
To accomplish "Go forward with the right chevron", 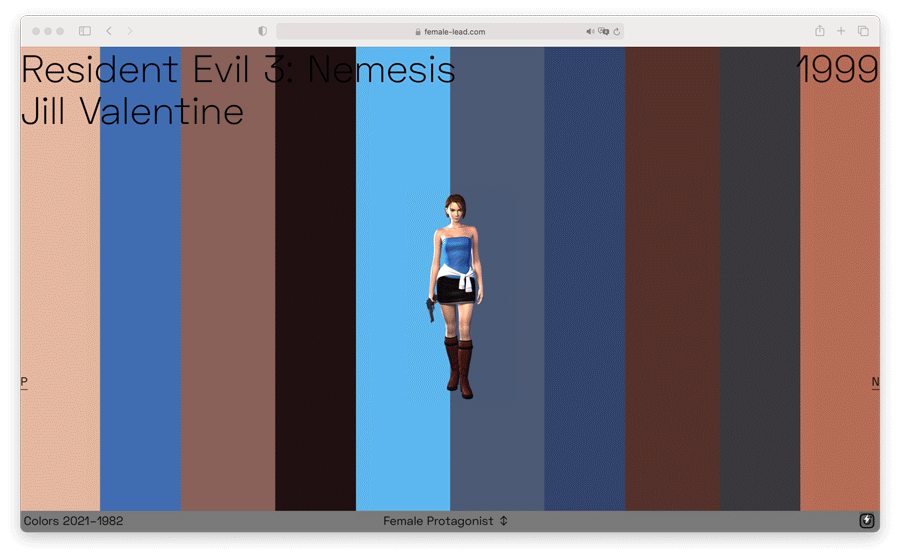I will click(x=130, y=31).
